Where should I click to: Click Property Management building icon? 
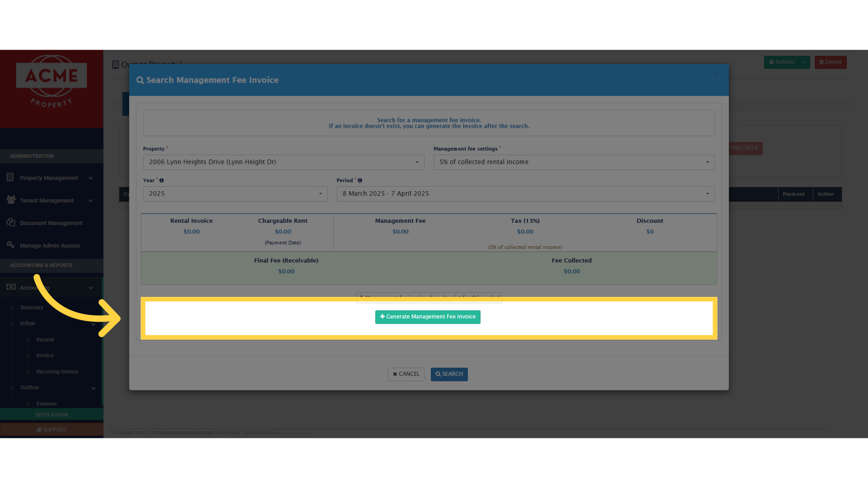pyautogui.click(x=10, y=177)
